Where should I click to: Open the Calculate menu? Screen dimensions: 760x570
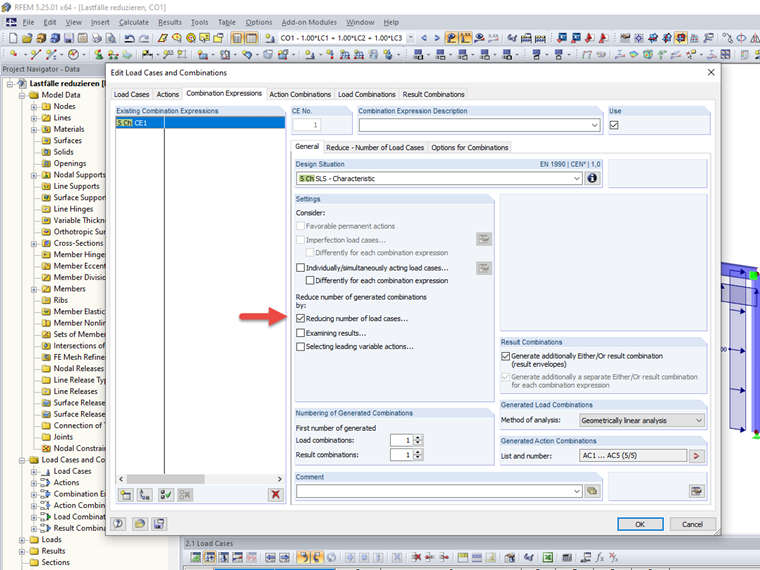[x=134, y=22]
